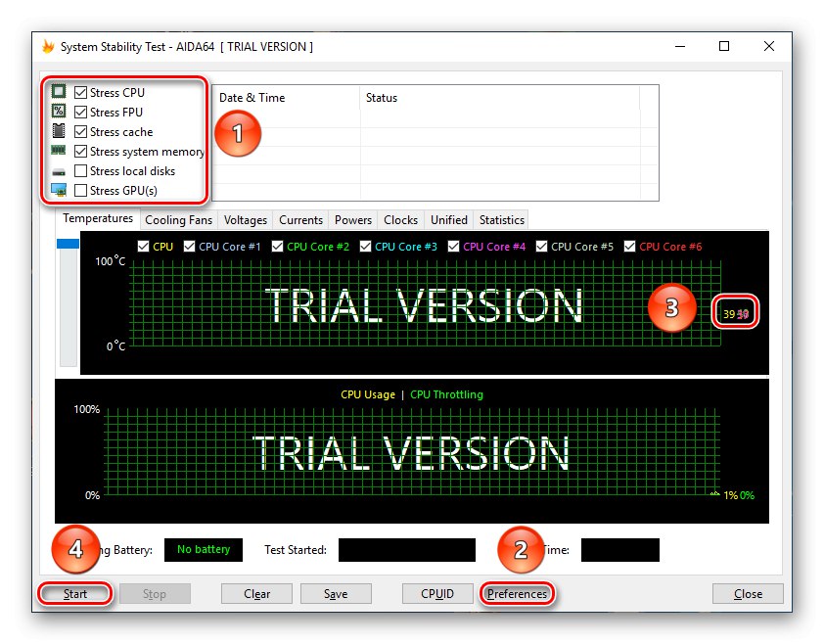Open the Voltages tab
824x644 pixels.
(x=246, y=220)
